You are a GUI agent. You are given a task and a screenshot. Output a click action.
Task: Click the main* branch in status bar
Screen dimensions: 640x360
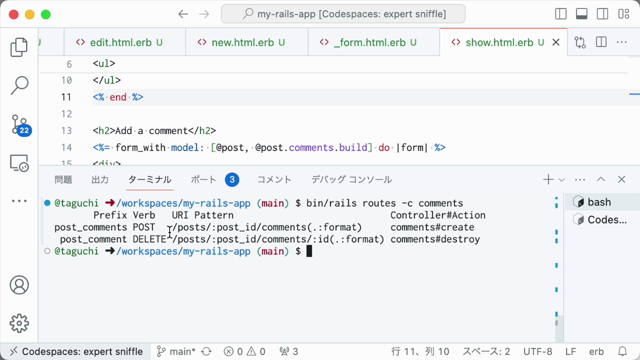(x=177, y=351)
